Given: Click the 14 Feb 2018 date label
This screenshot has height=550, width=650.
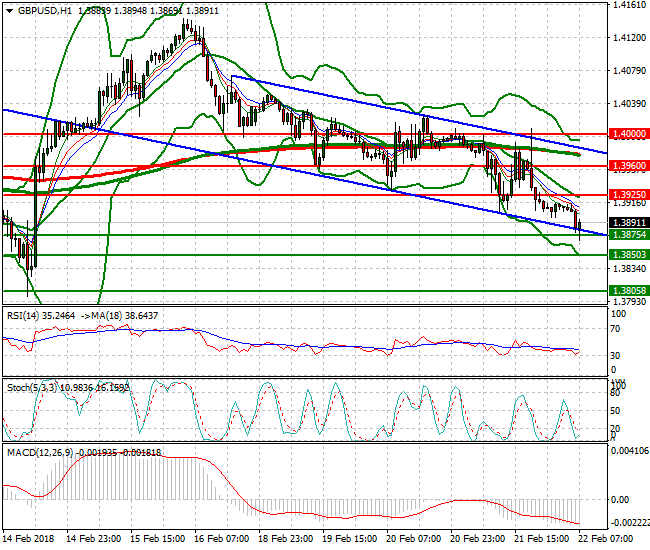Looking at the screenshot, I should click(x=29, y=539).
